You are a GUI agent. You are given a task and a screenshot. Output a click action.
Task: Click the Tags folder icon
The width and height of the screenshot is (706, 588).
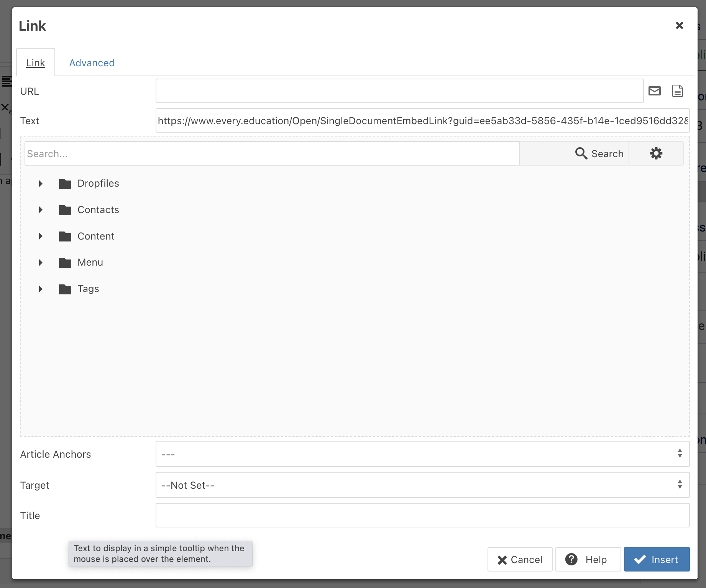pyautogui.click(x=65, y=289)
